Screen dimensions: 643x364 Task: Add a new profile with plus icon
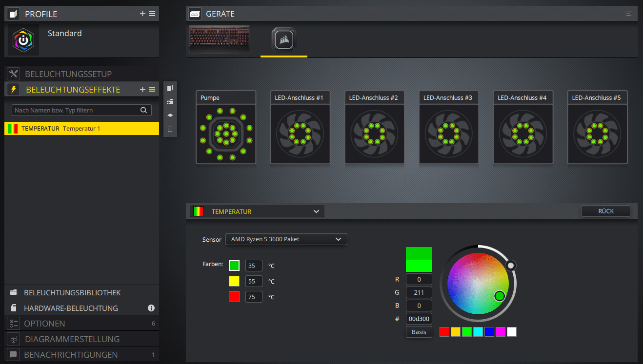coord(142,14)
